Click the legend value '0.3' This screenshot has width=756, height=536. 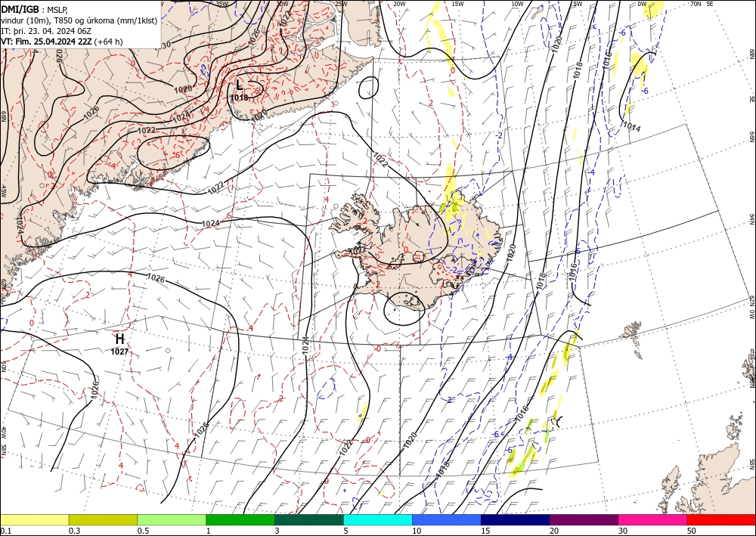[74, 531]
